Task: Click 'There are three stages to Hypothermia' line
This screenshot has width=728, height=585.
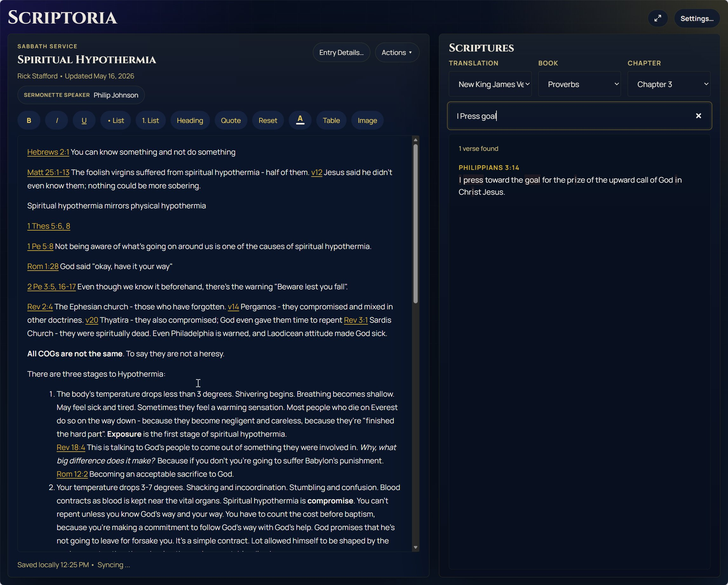Action: 96,374
